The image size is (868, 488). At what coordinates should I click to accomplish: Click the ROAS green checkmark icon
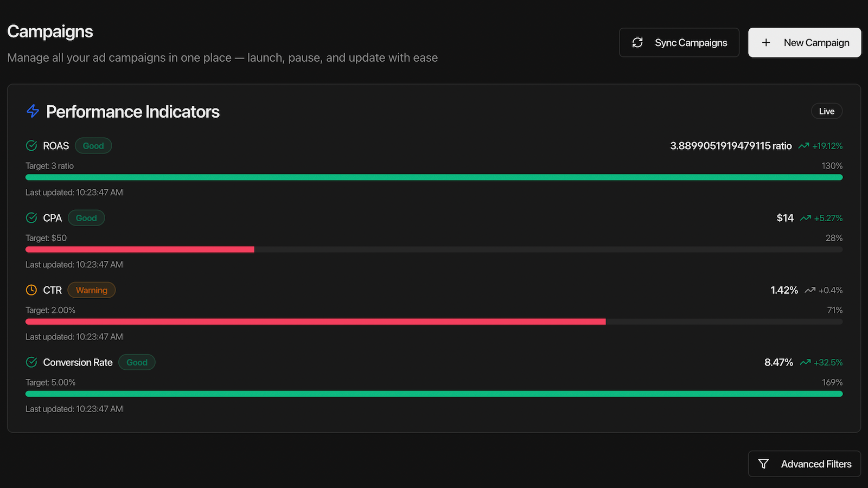click(31, 145)
